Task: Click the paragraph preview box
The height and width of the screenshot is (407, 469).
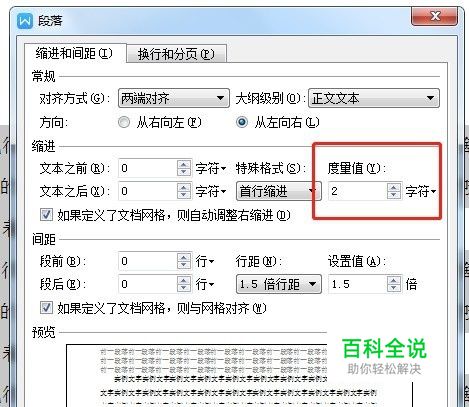Action: (239, 375)
